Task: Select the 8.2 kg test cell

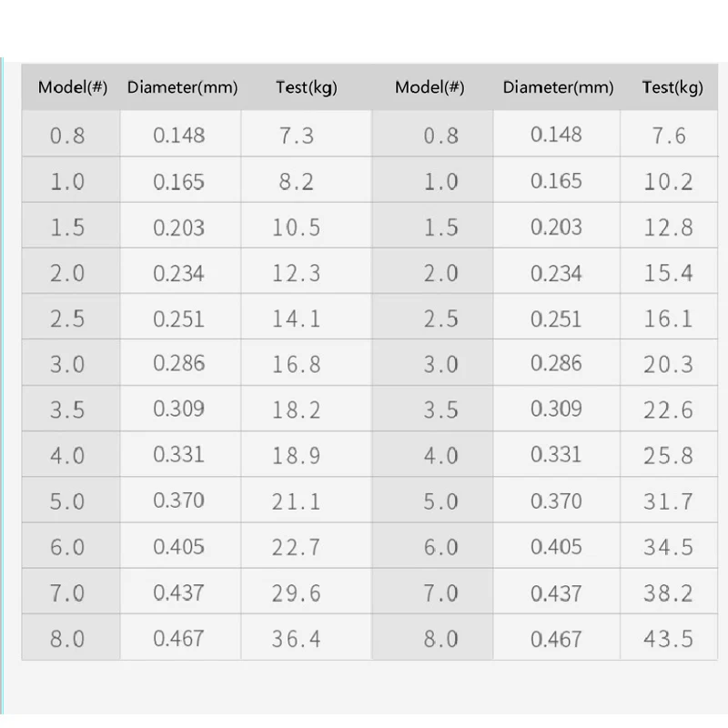Action: point(297,182)
